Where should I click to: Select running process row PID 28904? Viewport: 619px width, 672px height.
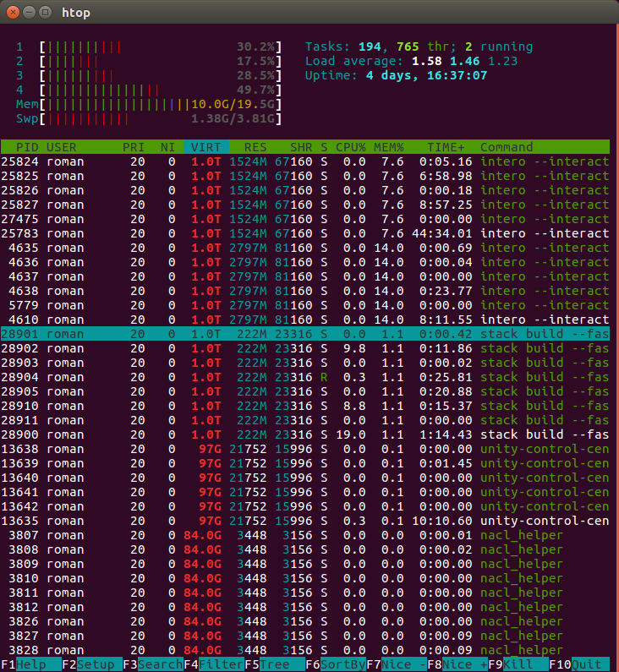304,377
